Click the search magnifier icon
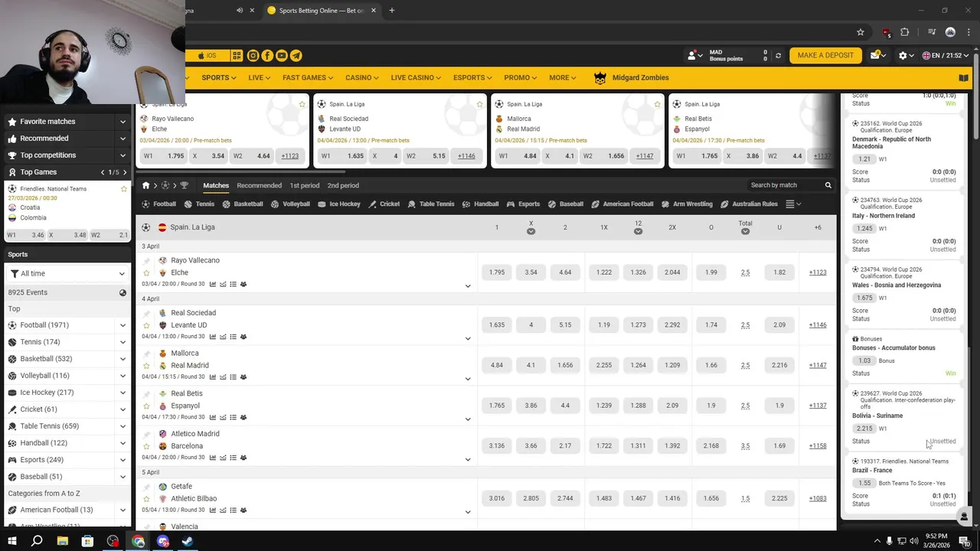 828,185
